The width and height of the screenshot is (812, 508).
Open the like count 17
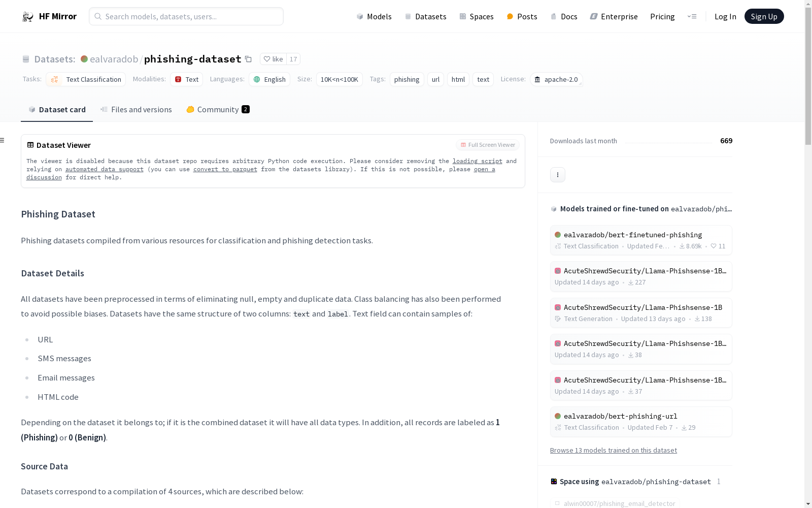[293, 59]
